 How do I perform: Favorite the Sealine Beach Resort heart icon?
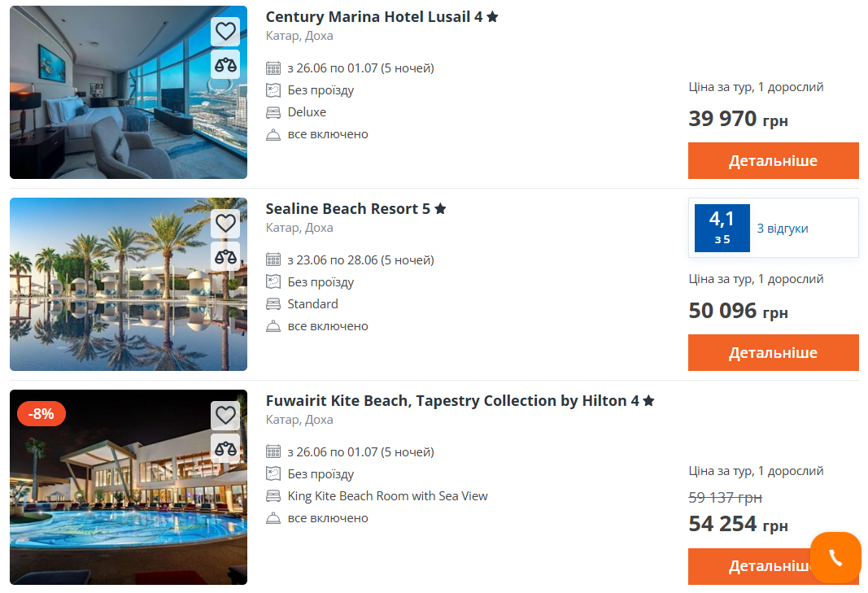(225, 224)
